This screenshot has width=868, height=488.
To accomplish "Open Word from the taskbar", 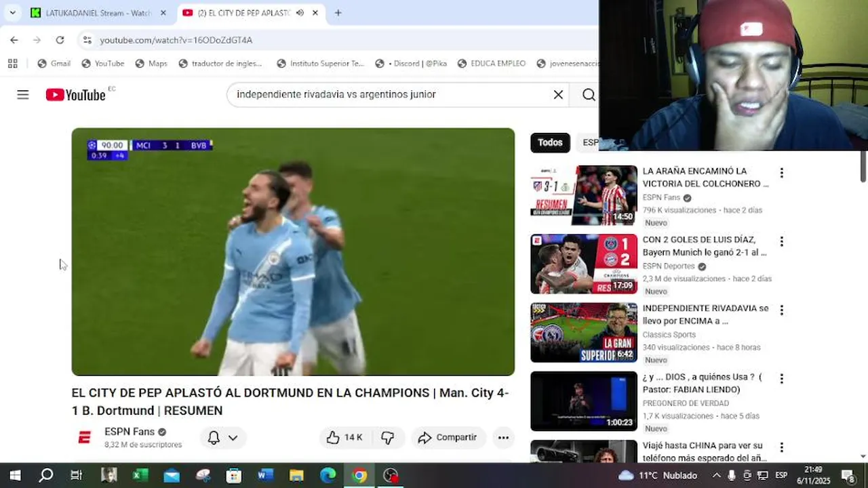I will (x=265, y=475).
